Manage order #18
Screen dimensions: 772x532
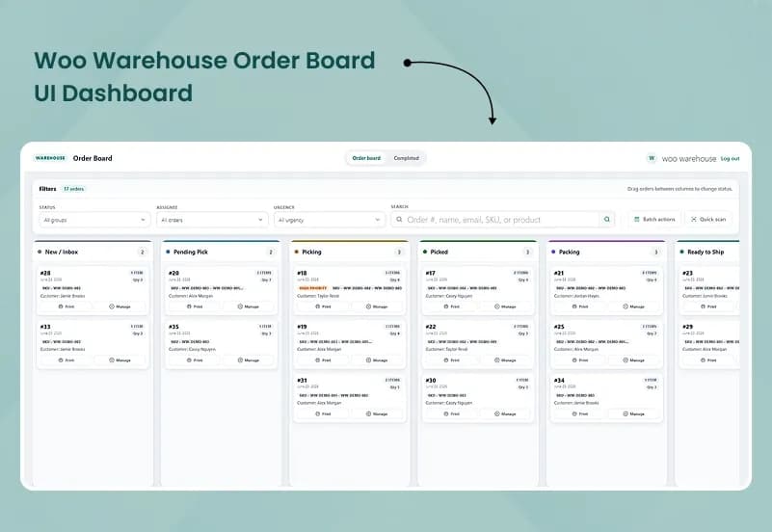[377, 306]
